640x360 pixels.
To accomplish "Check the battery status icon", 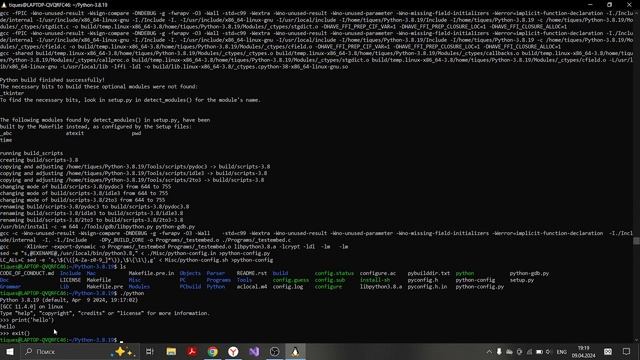I will pos(539,351).
